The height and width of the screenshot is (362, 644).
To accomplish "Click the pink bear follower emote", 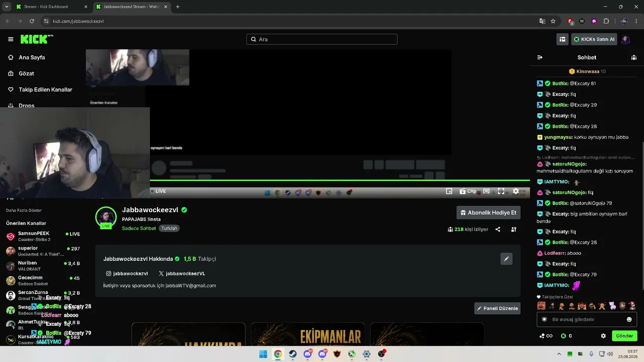I will point(612,306).
